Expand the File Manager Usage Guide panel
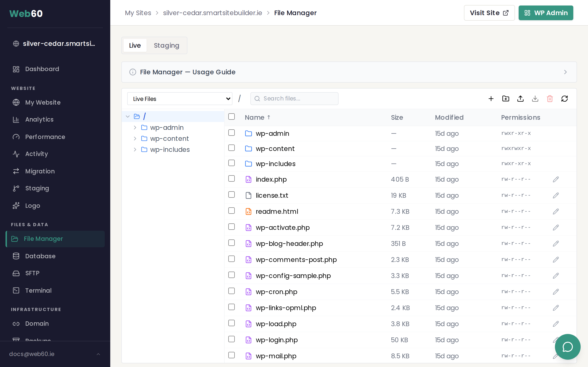This screenshot has width=588, height=367. pyautogui.click(x=565, y=72)
